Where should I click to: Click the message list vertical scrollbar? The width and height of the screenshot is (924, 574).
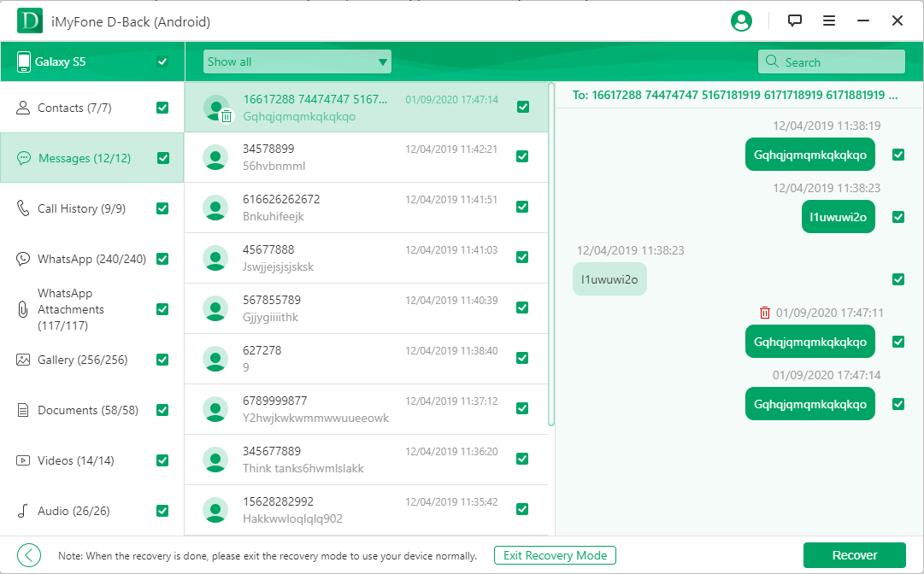pyautogui.click(x=551, y=256)
